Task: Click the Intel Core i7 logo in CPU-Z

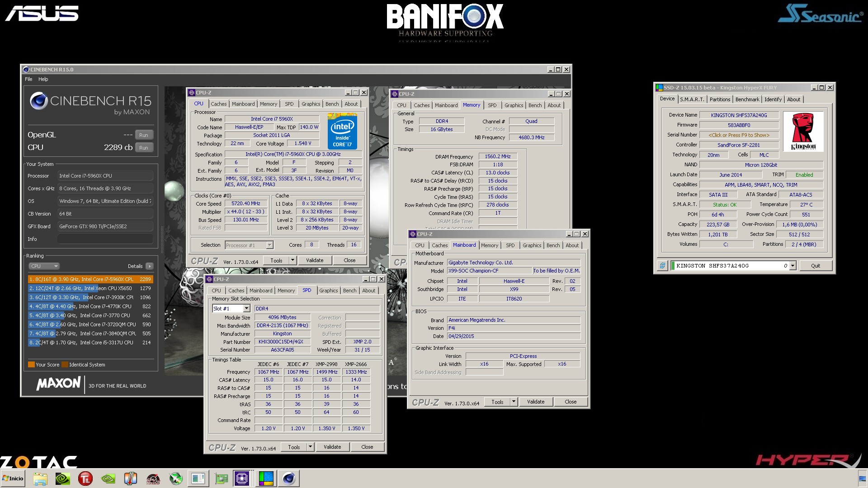Action: pos(342,131)
